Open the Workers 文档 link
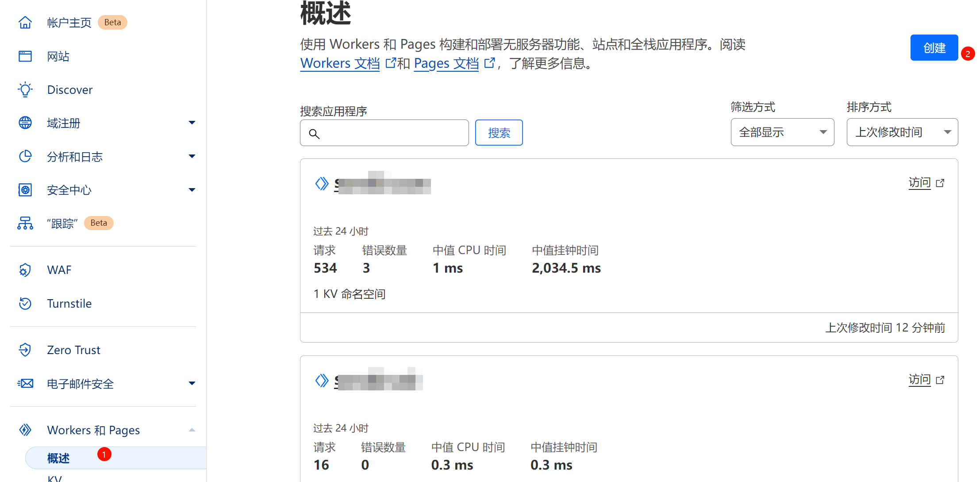The image size is (980, 482). pos(340,63)
